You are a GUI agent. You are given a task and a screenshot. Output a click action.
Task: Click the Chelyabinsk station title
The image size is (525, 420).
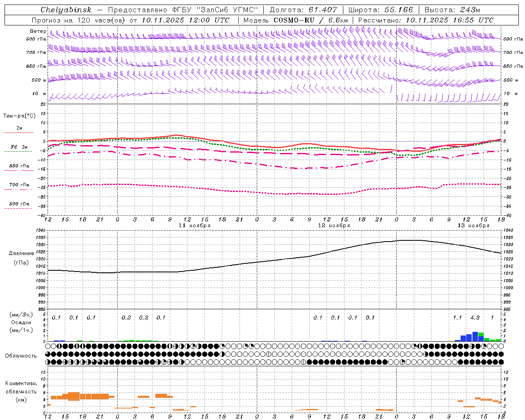click(66, 10)
